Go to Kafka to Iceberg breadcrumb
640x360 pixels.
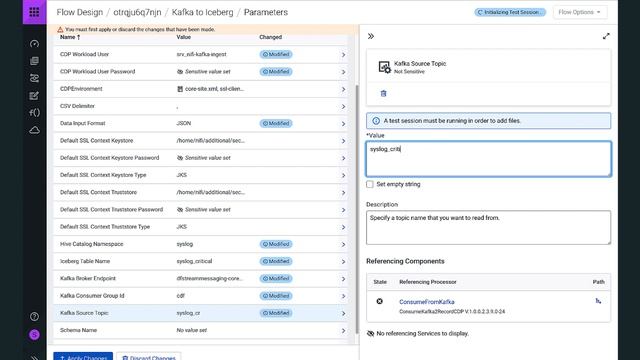[x=202, y=12]
